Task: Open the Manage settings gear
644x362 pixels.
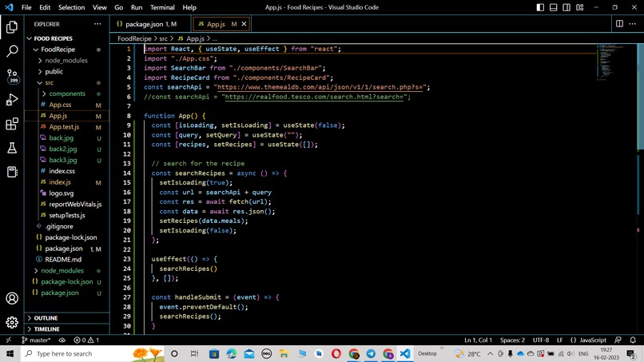Action: pos(12,323)
